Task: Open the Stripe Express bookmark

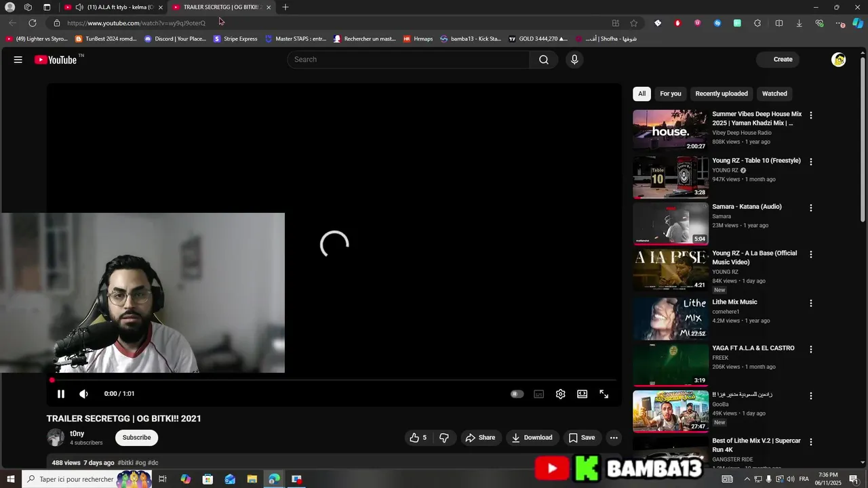Action: click(235, 39)
